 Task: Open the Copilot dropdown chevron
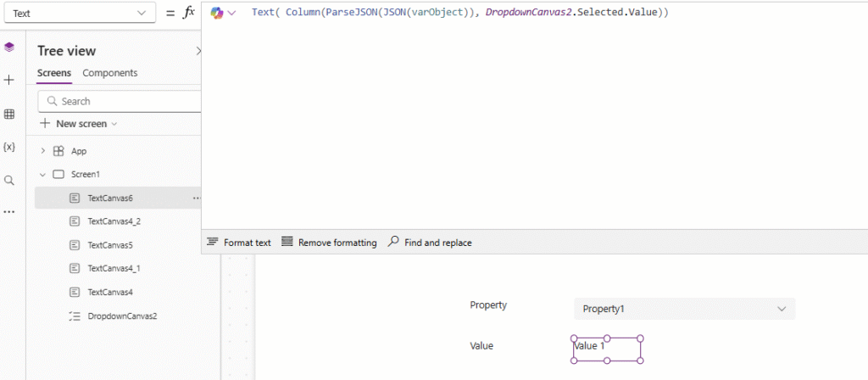[x=231, y=14]
